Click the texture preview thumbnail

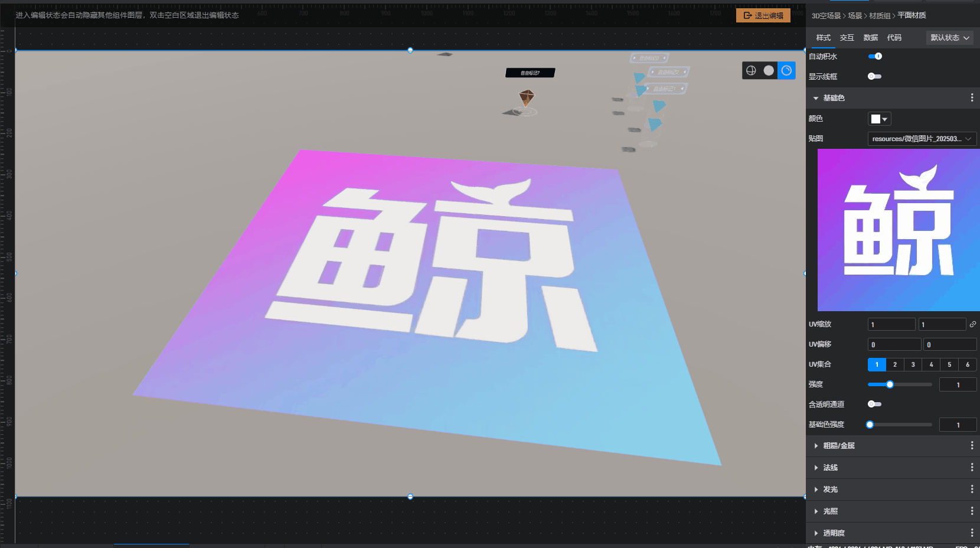pos(899,230)
